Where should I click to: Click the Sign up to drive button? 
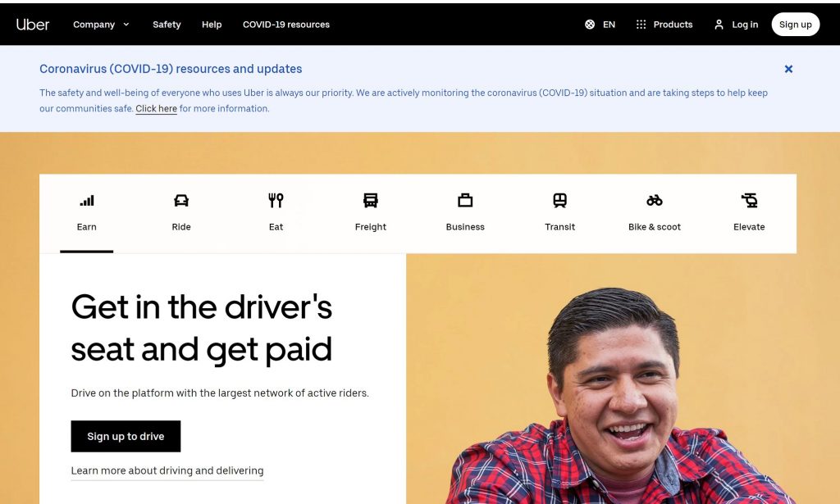point(126,437)
